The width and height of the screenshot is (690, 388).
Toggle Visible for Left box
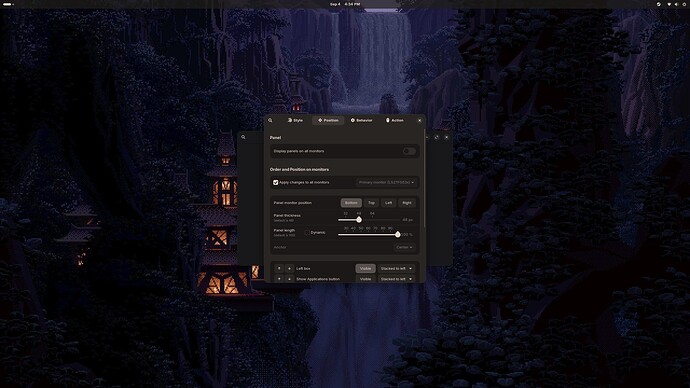[365, 268]
